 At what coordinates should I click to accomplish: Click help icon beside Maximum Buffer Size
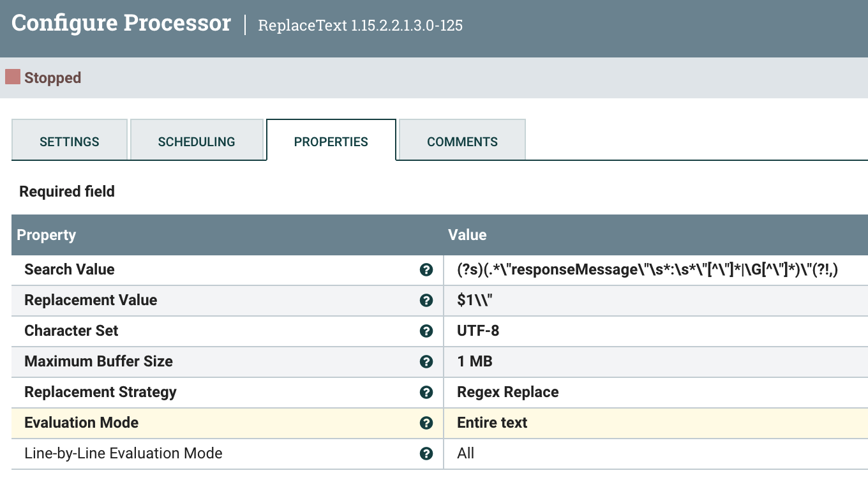click(x=426, y=362)
